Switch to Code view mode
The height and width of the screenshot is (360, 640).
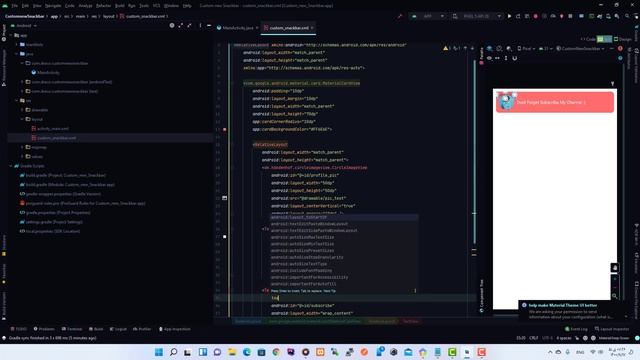588,39
